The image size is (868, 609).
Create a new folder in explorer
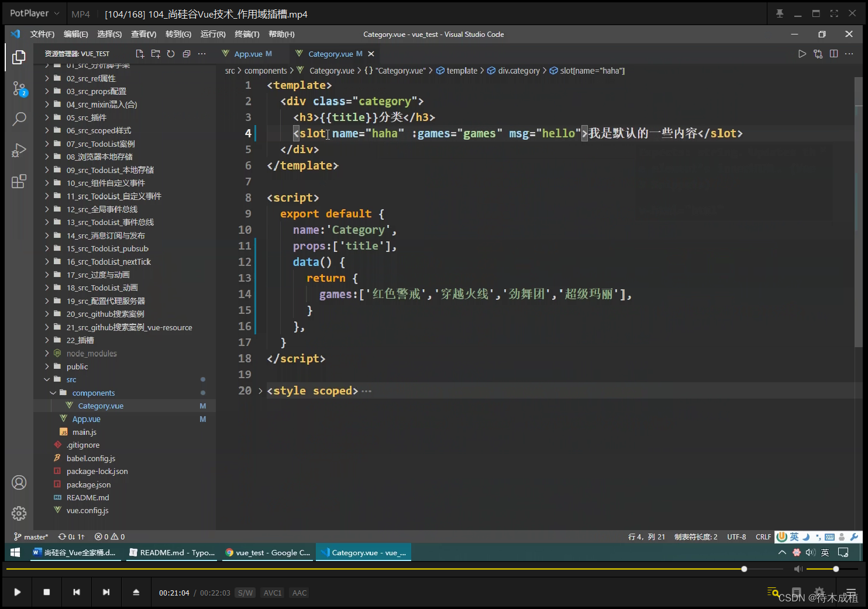pos(156,54)
